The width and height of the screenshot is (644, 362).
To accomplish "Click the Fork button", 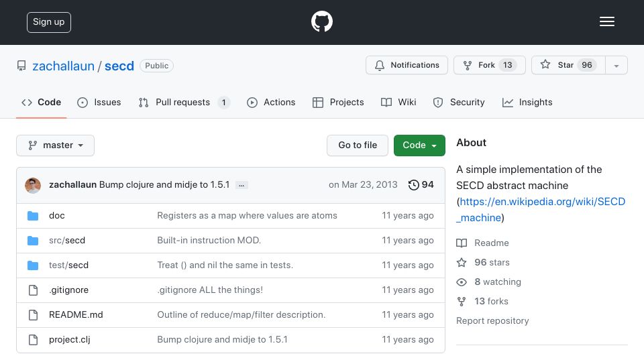I will pyautogui.click(x=490, y=65).
